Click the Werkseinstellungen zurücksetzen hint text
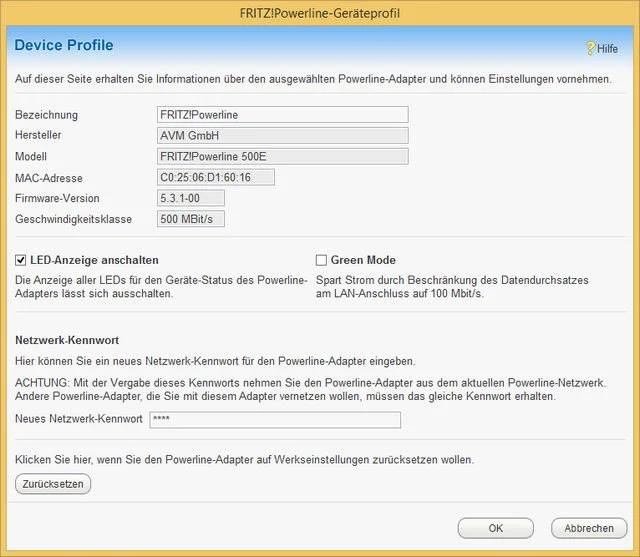The height and width of the screenshot is (557, 640). coord(244,460)
